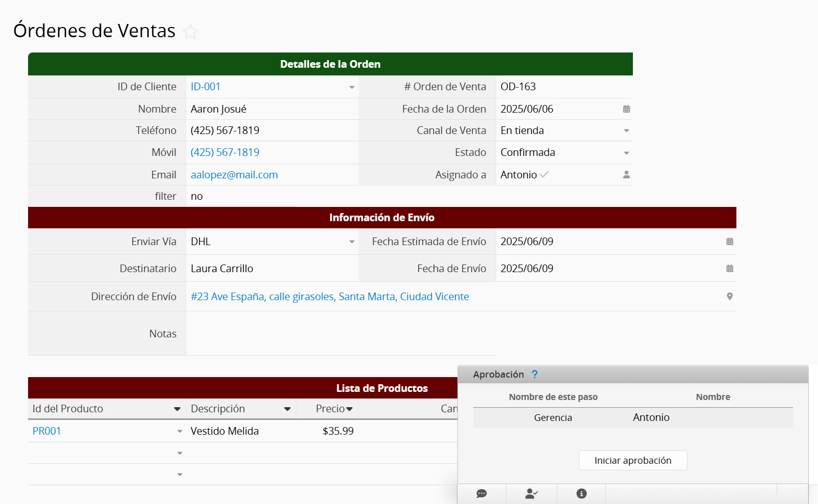
Task: Open calendar picker for Fecha de Envío
Action: [x=729, y=269]
